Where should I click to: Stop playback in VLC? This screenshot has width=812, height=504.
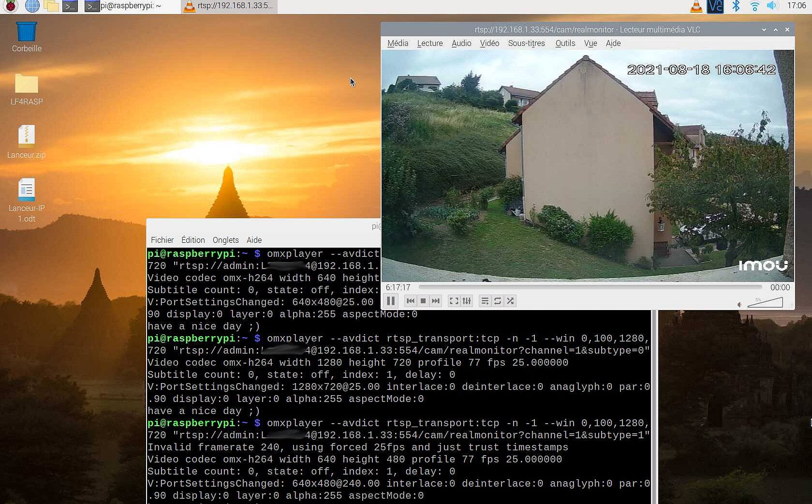coord(423,301)
